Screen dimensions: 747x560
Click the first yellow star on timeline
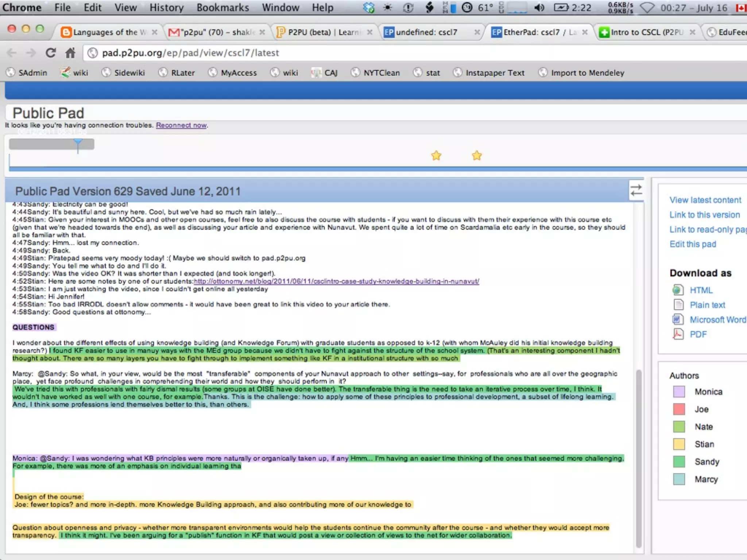pyautogui.click(x=436, y=156)
